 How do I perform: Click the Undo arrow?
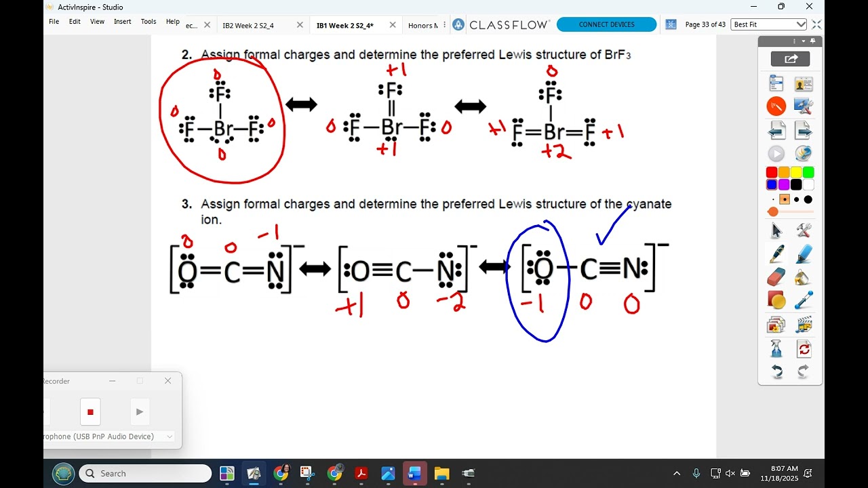[776, 371]
